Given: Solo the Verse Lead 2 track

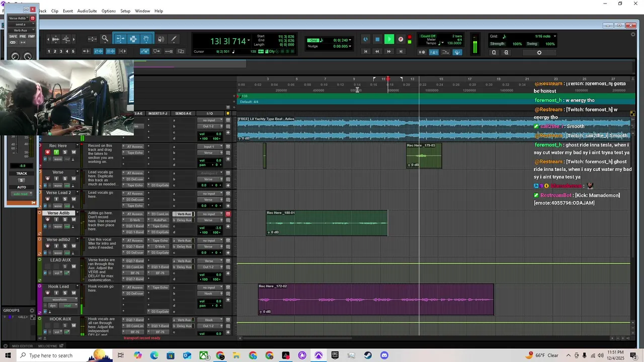Looking at the screenshot, I should pos(64,199).
